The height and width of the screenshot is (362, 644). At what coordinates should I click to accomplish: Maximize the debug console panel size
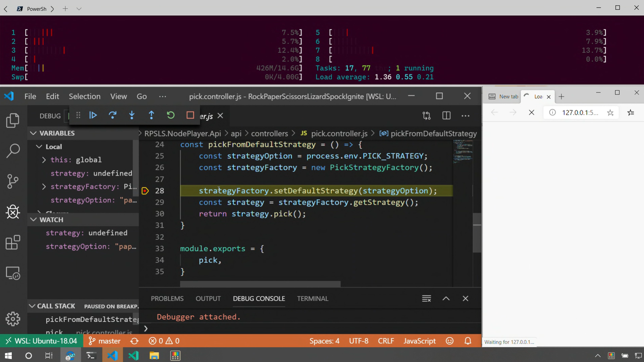[446, 299]
